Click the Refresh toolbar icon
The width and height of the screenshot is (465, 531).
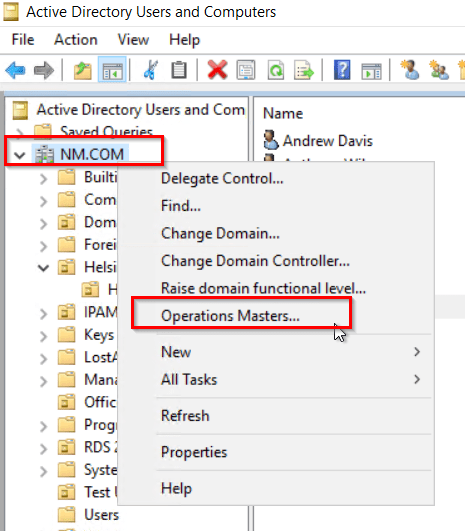(x=276, y=70)
